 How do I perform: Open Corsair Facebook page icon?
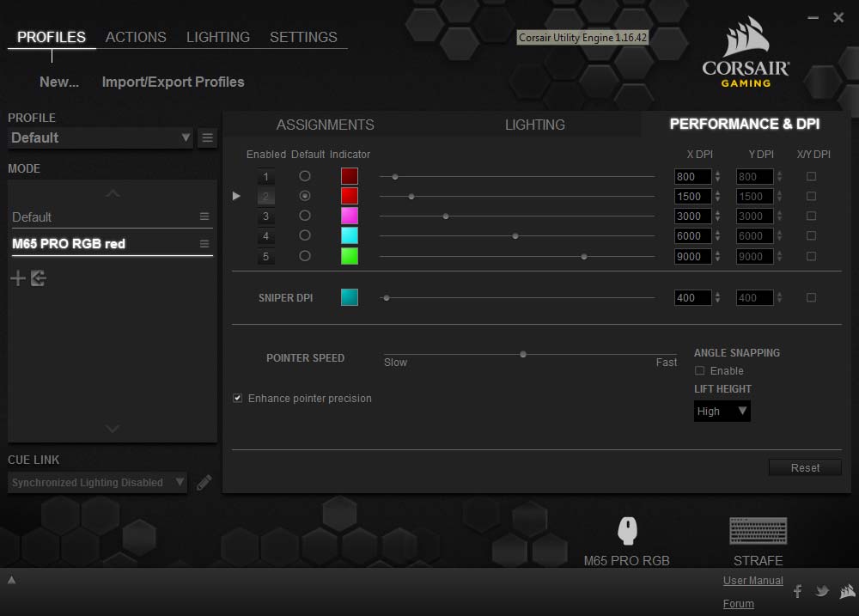point(798,591)
